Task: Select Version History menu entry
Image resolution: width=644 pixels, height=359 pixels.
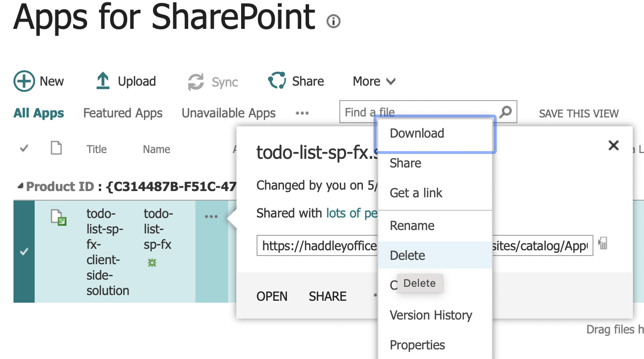Action: (x=431, y=315)
